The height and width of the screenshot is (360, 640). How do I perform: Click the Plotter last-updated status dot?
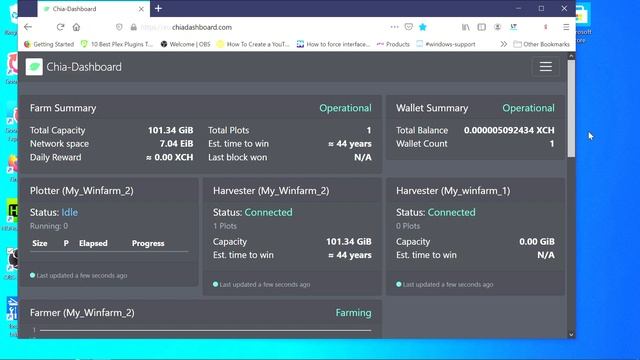(33, 275)
